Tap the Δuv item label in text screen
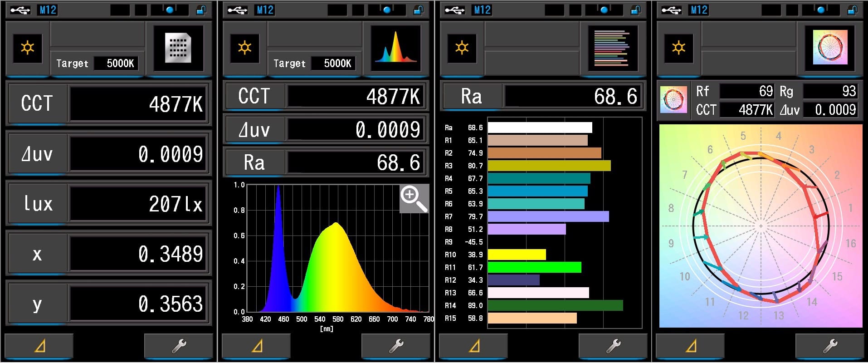The height and width of the screenshot is (363, 868). [x=37, y=153]
